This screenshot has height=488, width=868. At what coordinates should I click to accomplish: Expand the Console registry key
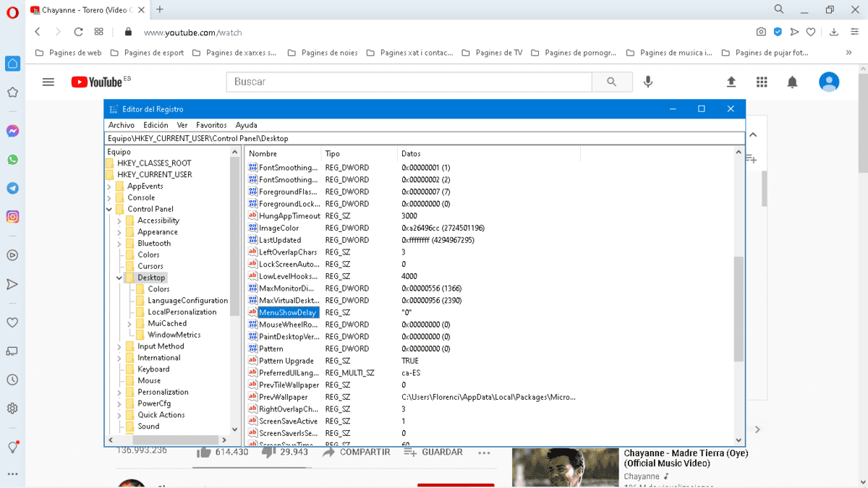coord(109,197)
